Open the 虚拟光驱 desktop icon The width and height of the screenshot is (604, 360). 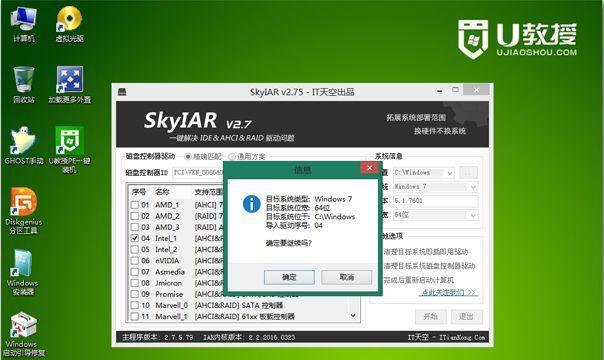tap(69, 24)
